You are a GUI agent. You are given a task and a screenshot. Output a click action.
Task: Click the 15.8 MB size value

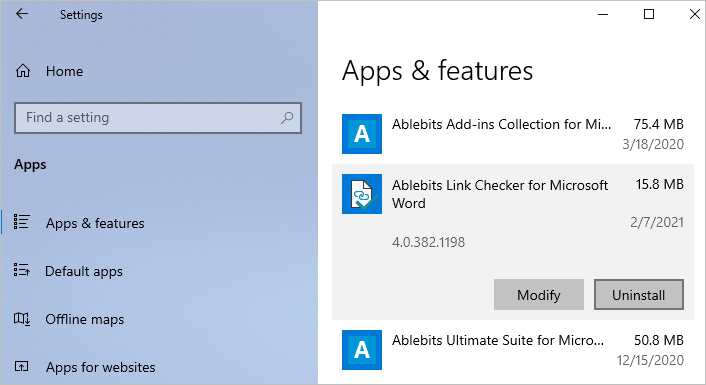point(660,184)
